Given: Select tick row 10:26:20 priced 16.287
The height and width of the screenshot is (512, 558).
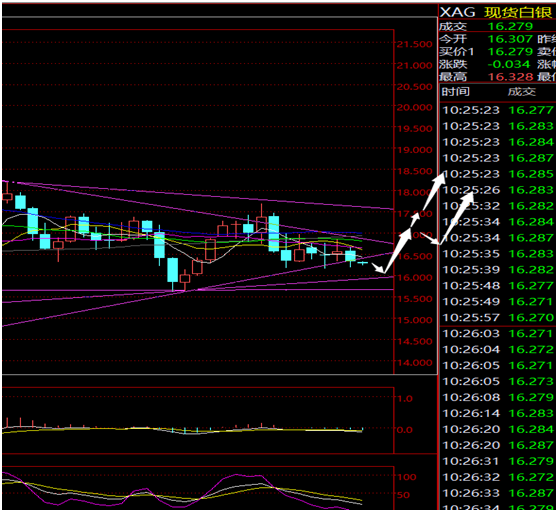Looking at the screenshot, I should [x=498, y=445].
